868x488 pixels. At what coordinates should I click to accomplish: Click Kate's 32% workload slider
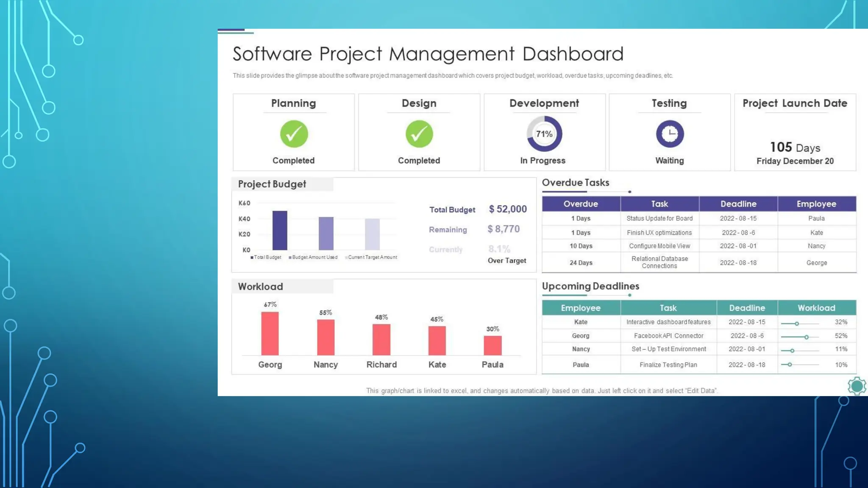797,324
